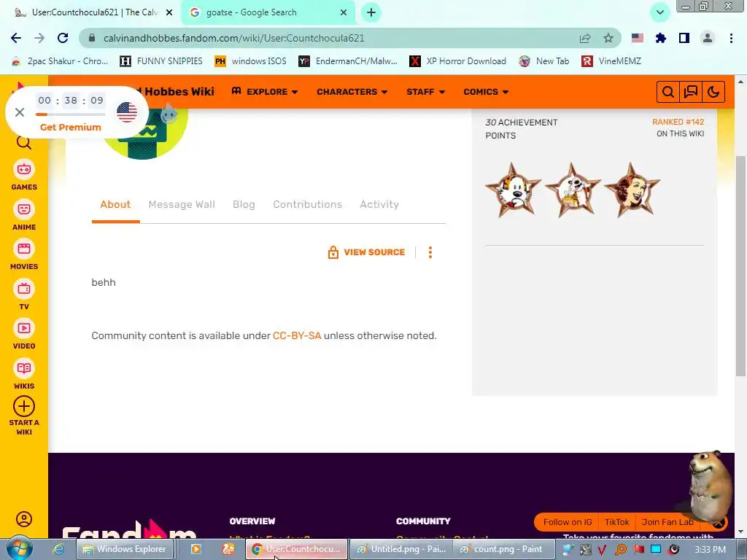Click Start a Wiki plus icon
Viewport: 747px width, 560px height.
point(24,407)
